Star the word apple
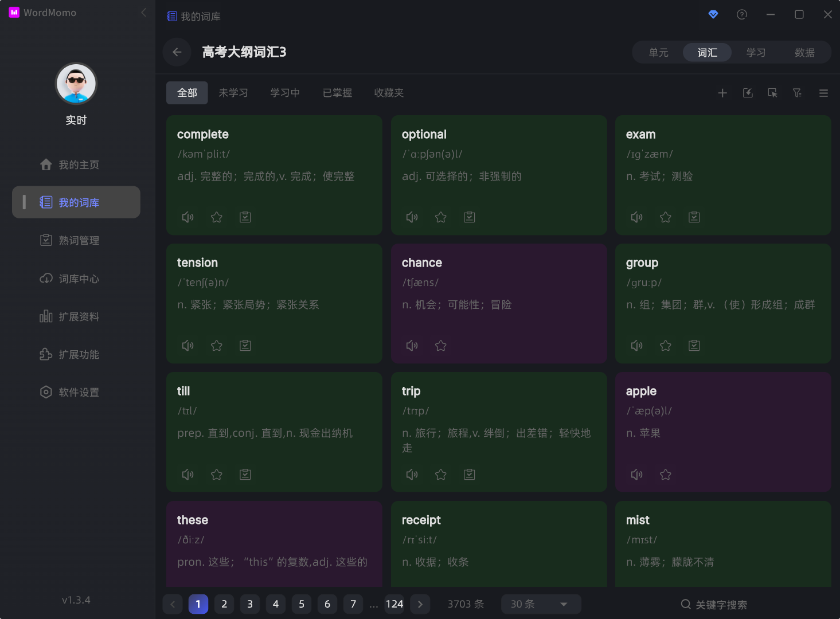 click(x=665, y=475)
